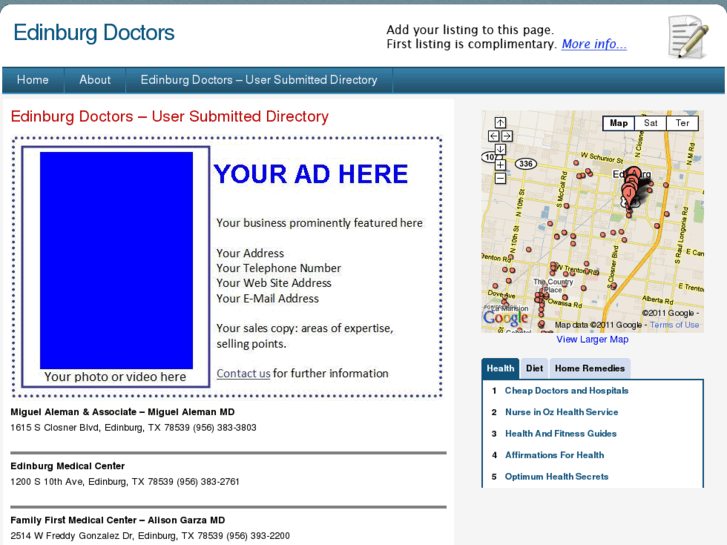Pan the map down with arrow control
Viewport: 727px width, 545px height.
click(x=500, y=149)
